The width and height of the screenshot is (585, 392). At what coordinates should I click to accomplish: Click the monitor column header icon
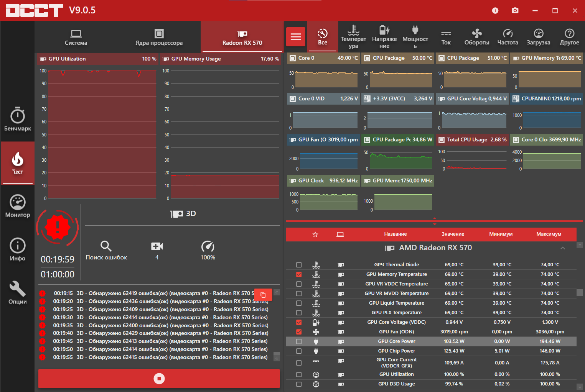[x=340, y=235]
